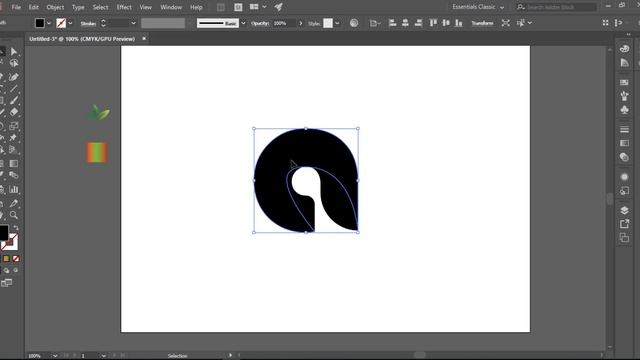Click the Opacity 100% value field
This screenshot has width=640, height=360.
tap(284, 23)
